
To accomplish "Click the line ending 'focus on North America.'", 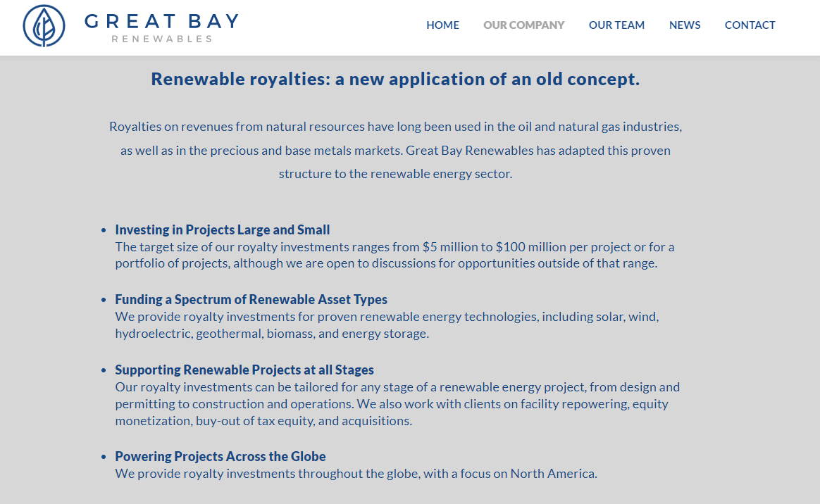I will click(x=356, y=474).
